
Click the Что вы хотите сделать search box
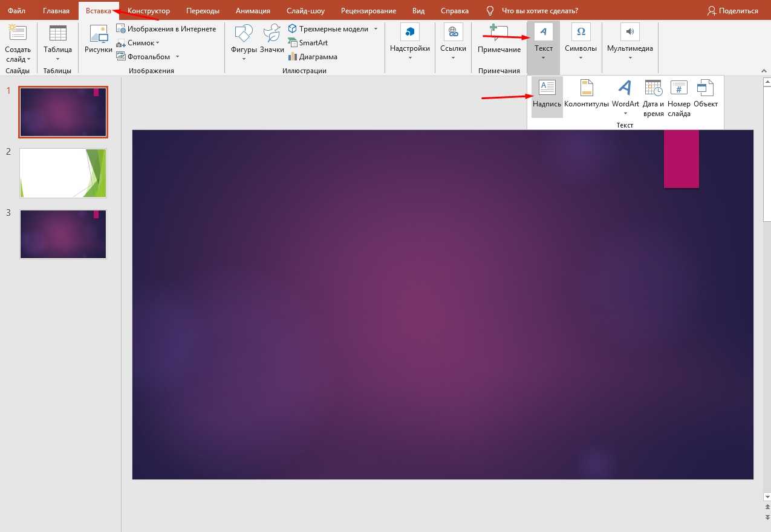point(539,11)
